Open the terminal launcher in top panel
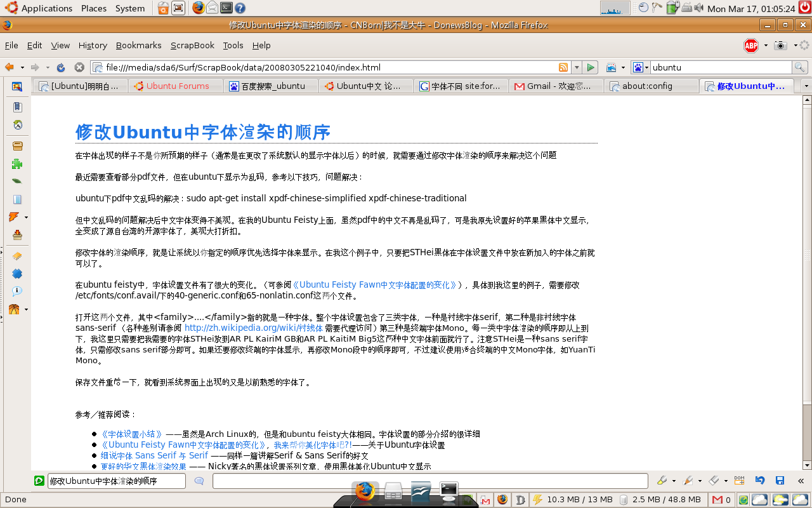The width and height of the screenshot is (812, 508). click(226, 8)
